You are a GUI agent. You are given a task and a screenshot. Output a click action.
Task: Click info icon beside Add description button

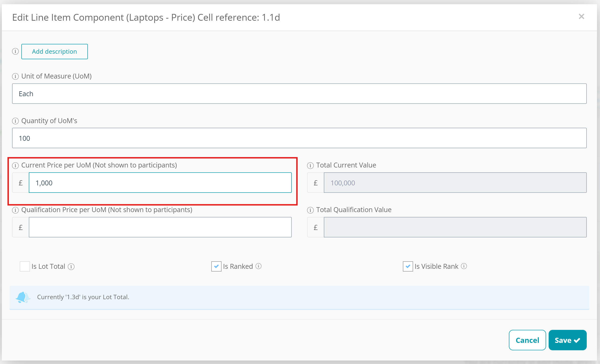point(15,51)
